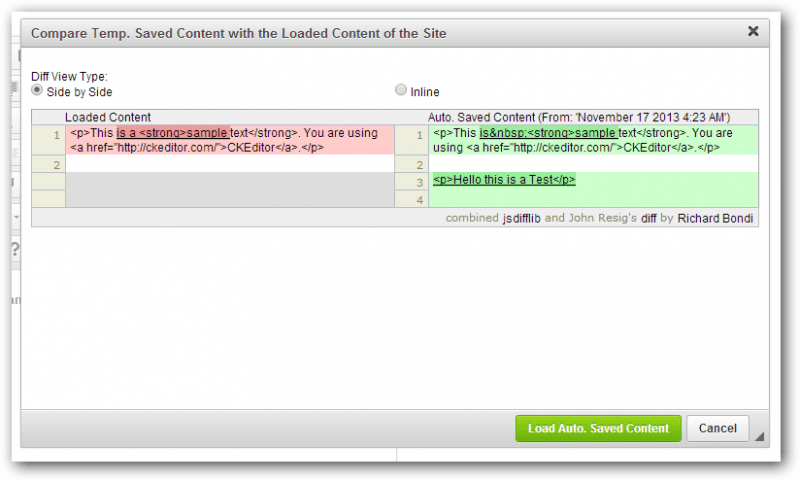800x481 pixels.
Task: Select the Side by Side diff view
Action: 38,90
